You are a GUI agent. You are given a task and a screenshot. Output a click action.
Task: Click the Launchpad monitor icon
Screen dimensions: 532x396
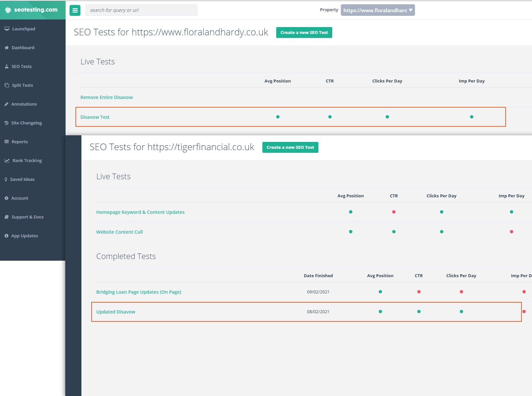click(7, 29)
